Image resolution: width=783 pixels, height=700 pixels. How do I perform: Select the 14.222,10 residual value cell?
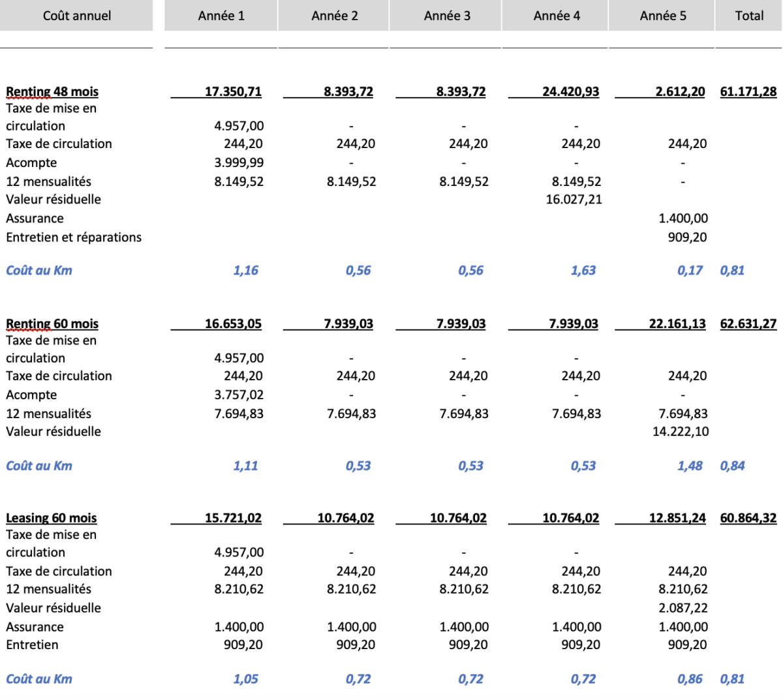[681, 431]
